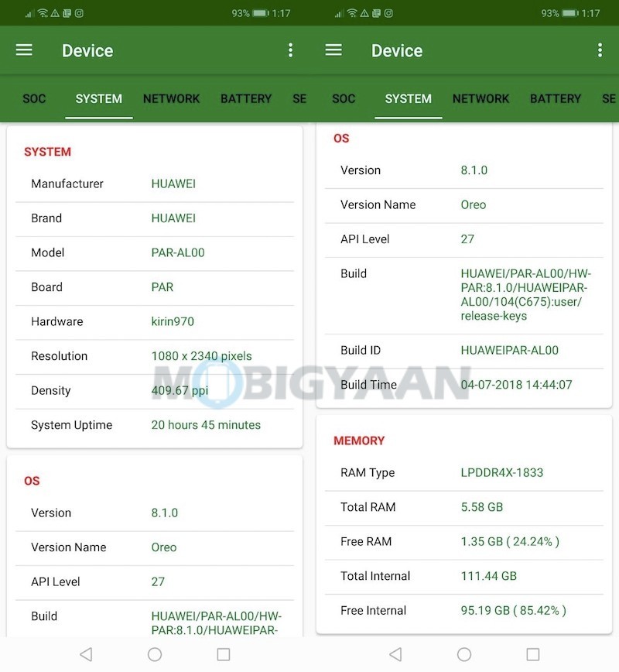The width and height of the screenshot is (619, 672).
Task: Select SYSTEM tab in right screenshot
Action: click(x=409, y=98)
